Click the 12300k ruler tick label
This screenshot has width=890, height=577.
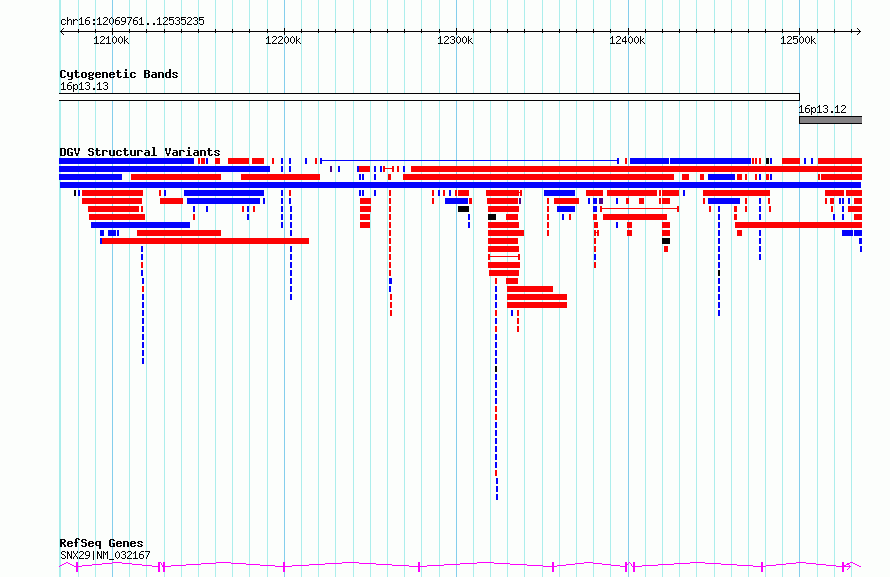455,40
